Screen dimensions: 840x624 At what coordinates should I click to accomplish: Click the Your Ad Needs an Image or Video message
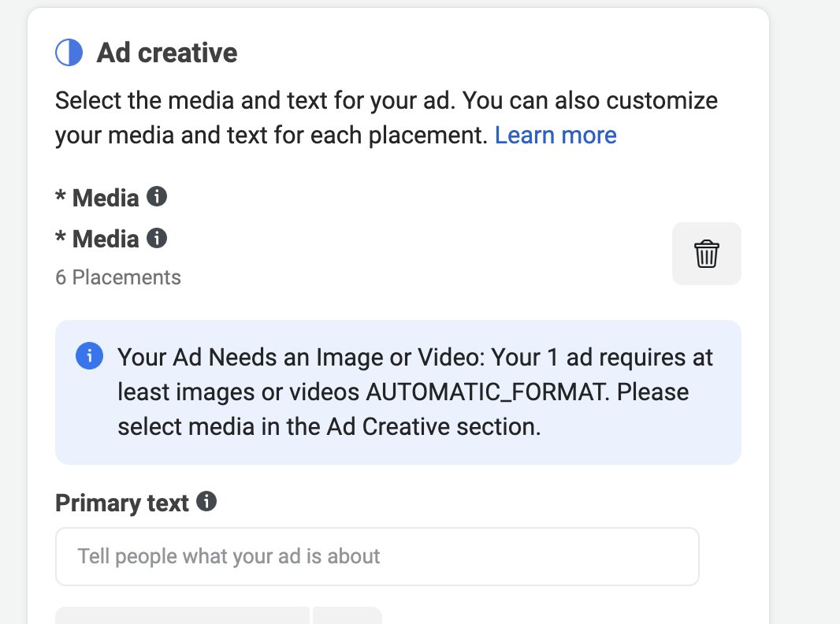coord(415,392)
